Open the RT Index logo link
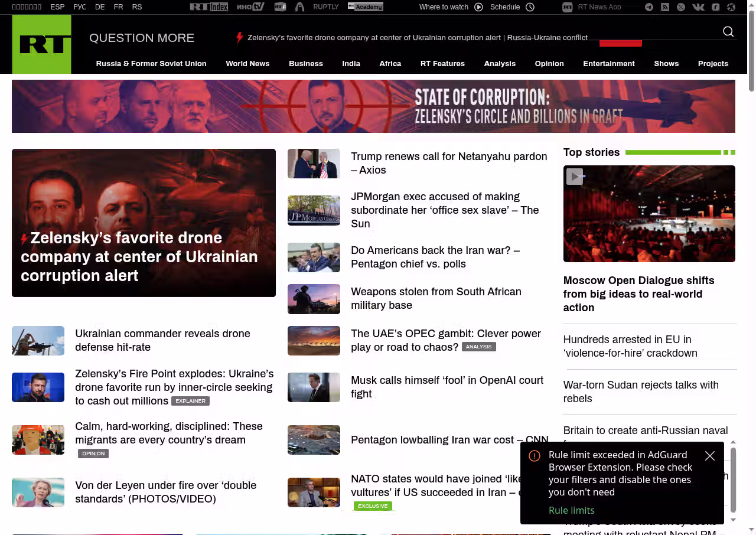 point(208,7)
